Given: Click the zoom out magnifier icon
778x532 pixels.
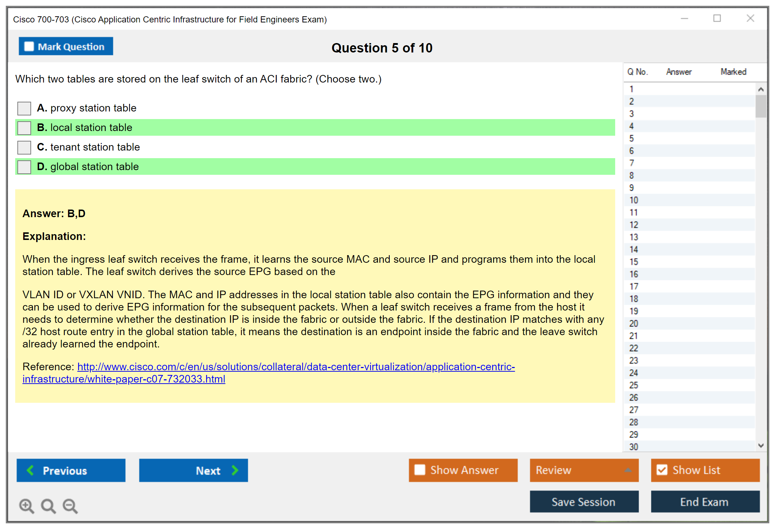Looking at the screenshot, I should point(70,506).
